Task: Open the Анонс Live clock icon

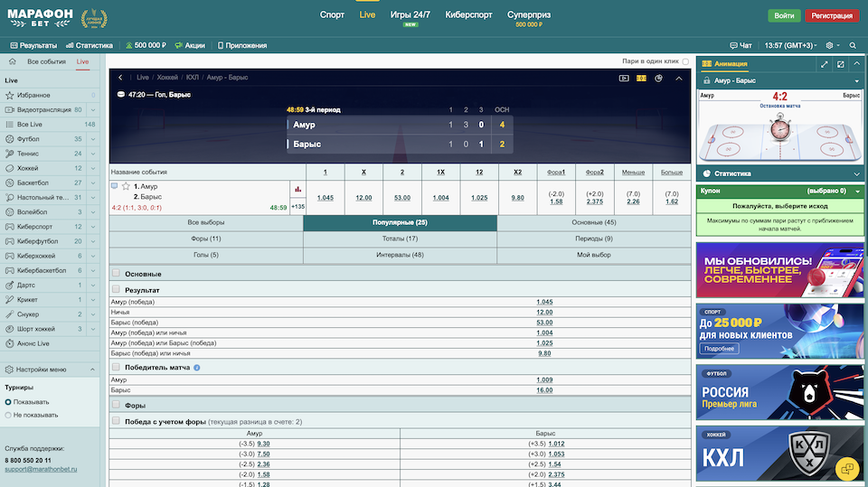Action: click(9, 343)
